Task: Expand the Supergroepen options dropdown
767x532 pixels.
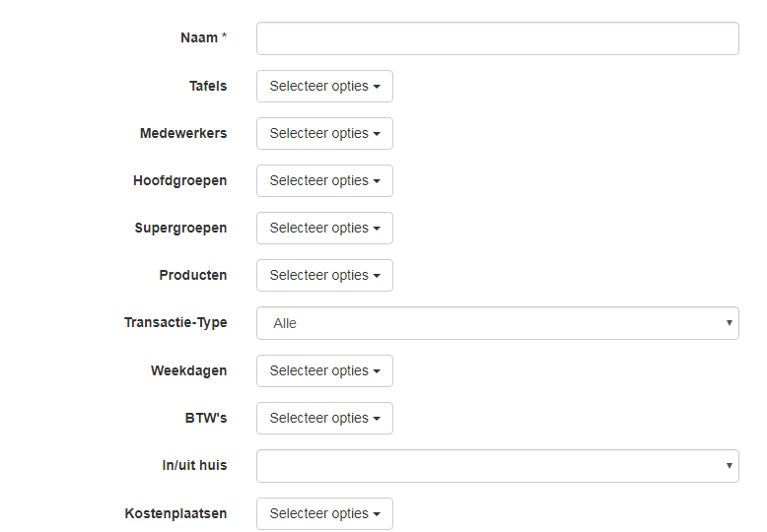Action: pyautogui.click(x=324, y=228)
